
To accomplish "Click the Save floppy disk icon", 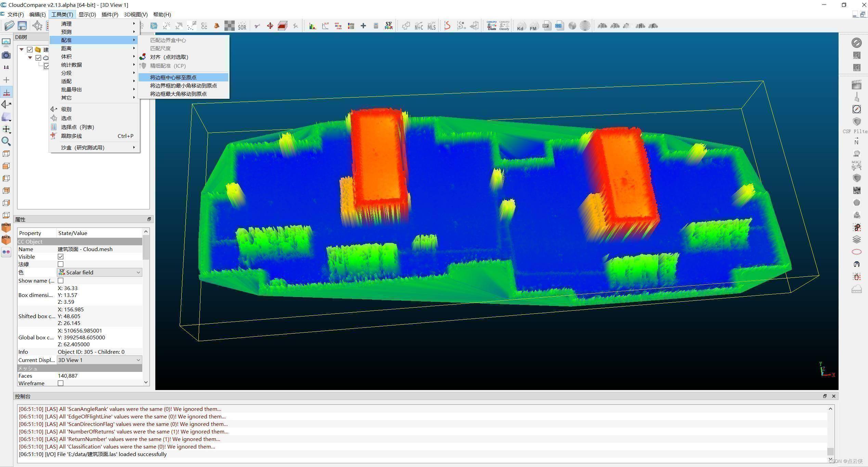I will [22, 26].
